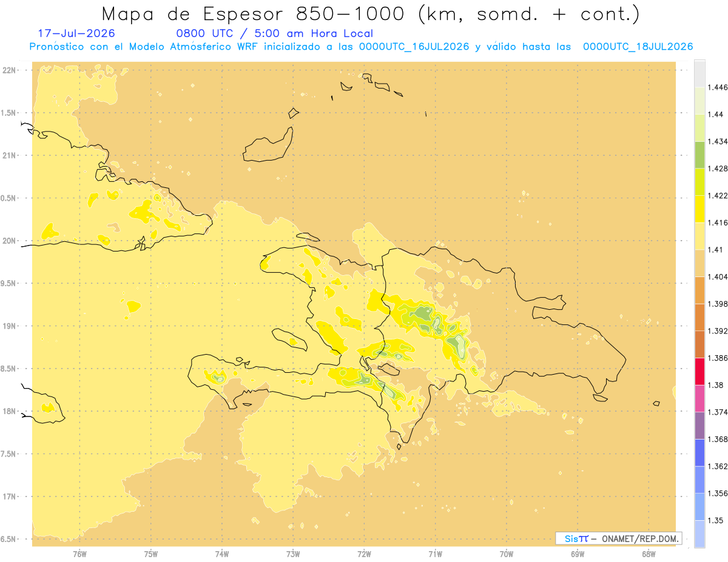Click the latitude label '21N'
The height and width of the screenshot is (562, 728).
click(9, 156)
